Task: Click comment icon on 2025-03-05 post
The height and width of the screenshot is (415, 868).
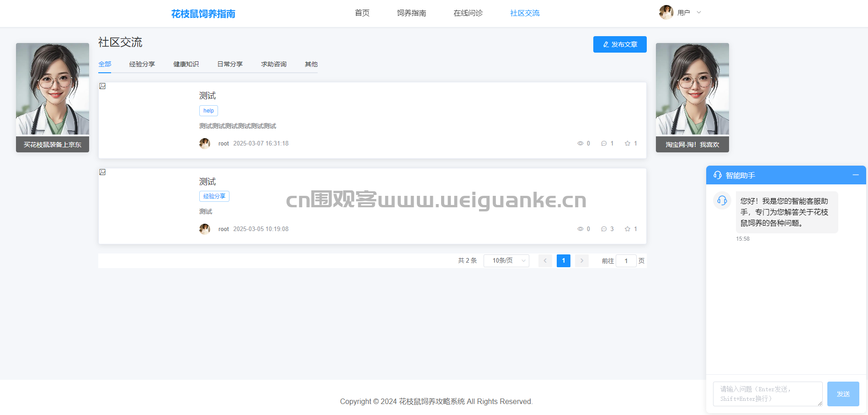Action: [604, 229]
